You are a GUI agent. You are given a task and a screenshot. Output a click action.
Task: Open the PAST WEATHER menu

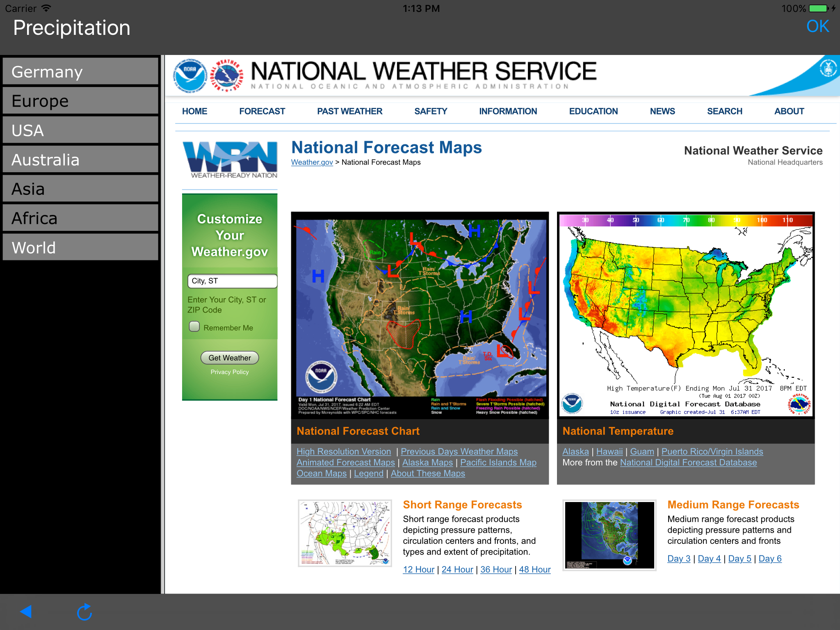tap(349, 111)
